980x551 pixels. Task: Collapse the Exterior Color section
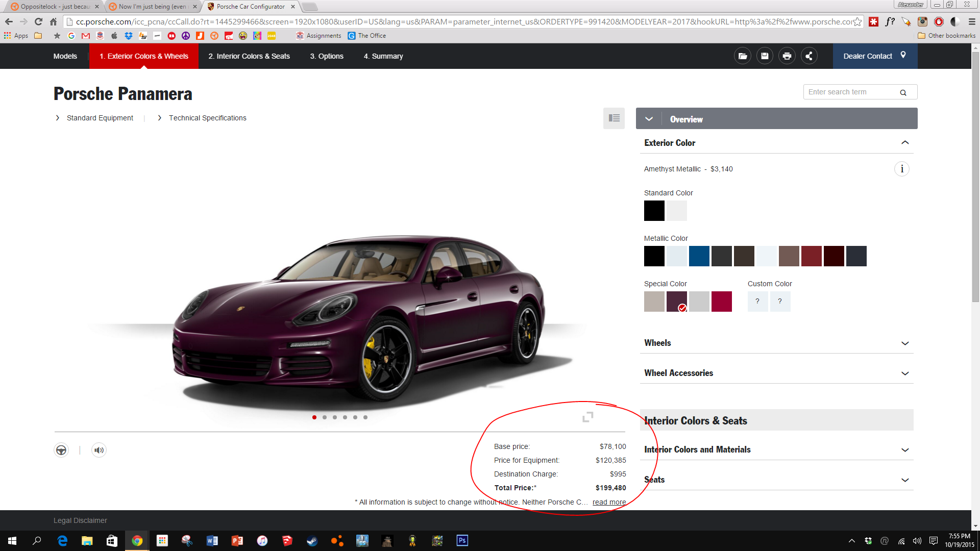click(905, 143)
